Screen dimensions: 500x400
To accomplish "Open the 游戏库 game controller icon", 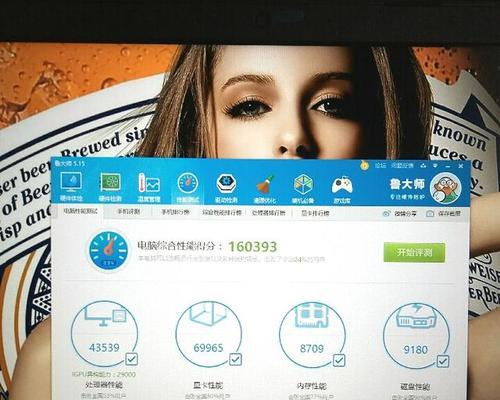I will pos(342,189).
